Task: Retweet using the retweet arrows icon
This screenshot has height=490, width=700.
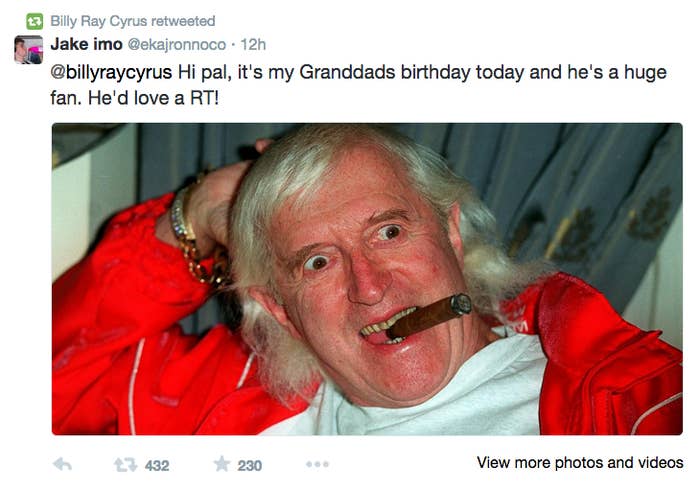Action: pyautogui.click(x=125, y=465)
